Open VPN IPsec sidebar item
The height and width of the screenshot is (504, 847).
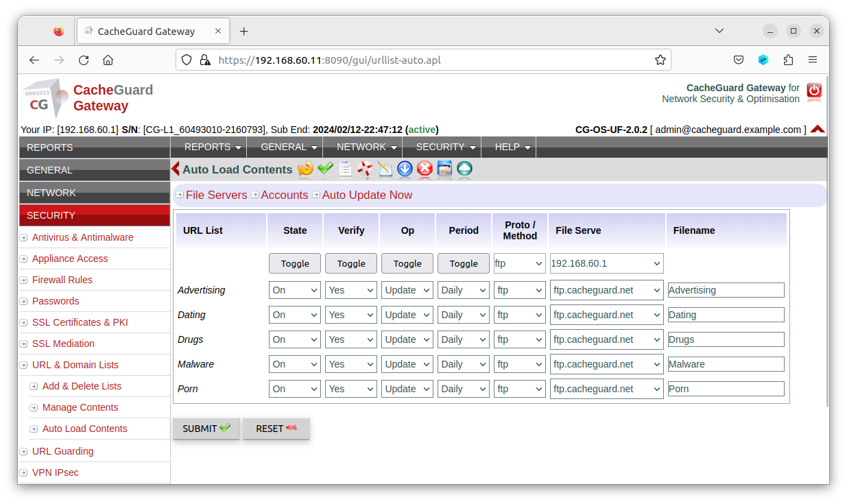[56, 472]
